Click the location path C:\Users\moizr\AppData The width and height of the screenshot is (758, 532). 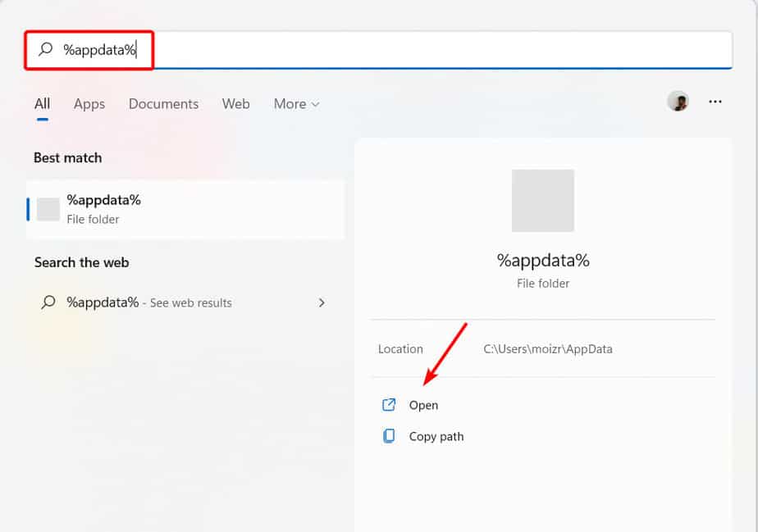[x=548, y=349]
